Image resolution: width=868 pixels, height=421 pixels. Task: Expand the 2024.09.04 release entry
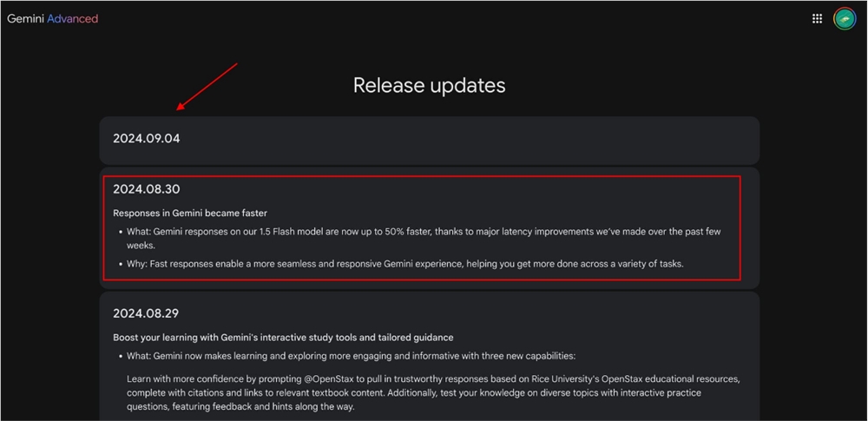[x=147, y=138]
